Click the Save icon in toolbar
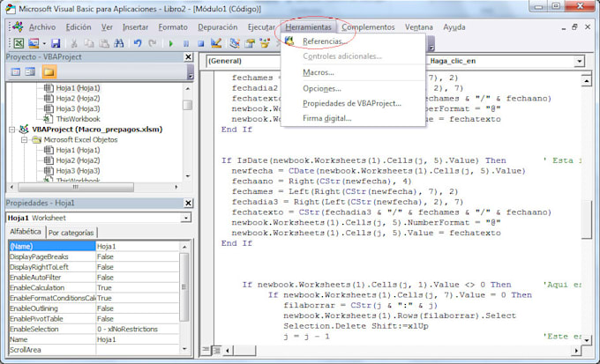This screenshot has width=600, height=364. (x=56, y=43)
